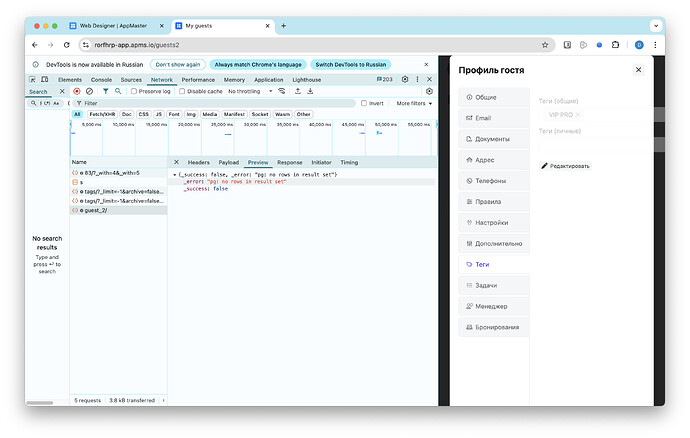Close the request details pane X
The width and height of the screenshot is (690, 438).
[176, 162]
